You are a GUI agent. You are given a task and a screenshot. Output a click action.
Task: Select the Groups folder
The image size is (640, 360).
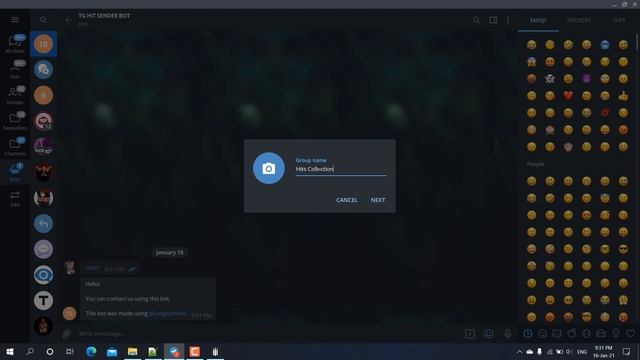pyautogui.click(x=15, y=95)
